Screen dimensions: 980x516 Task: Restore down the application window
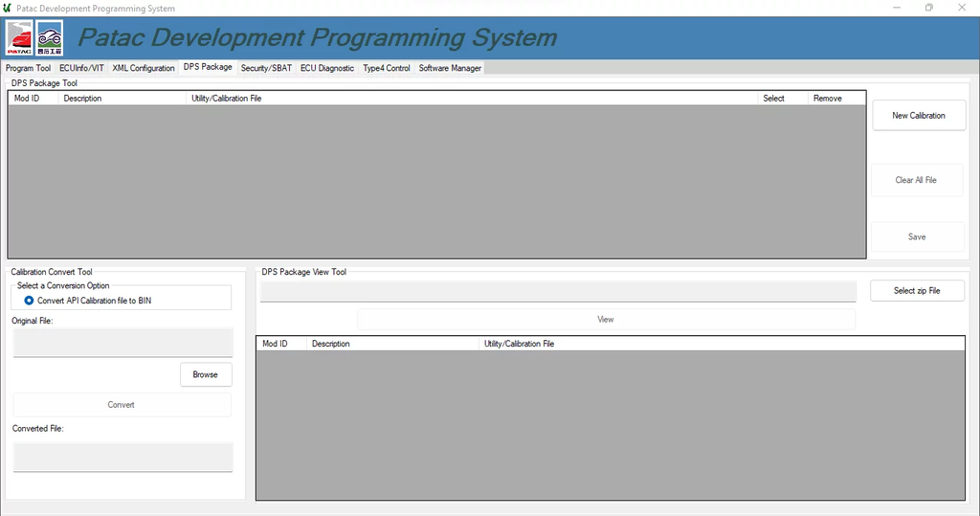point(928,8)
